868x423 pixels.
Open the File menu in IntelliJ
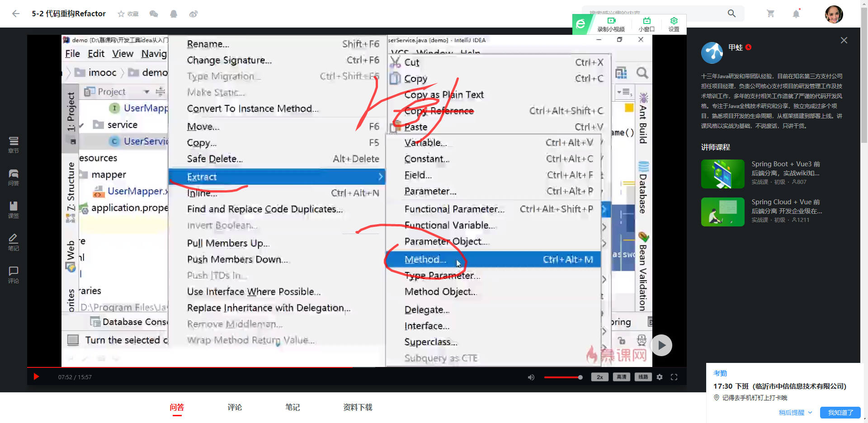[x=72, y=54]
